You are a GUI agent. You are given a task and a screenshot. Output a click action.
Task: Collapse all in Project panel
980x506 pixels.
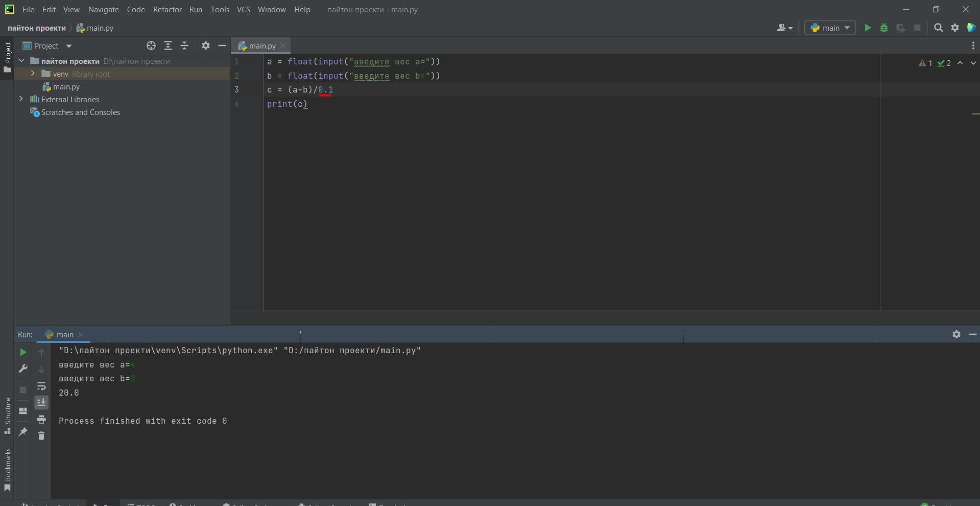pyautogui.click(x=184, y=46)
